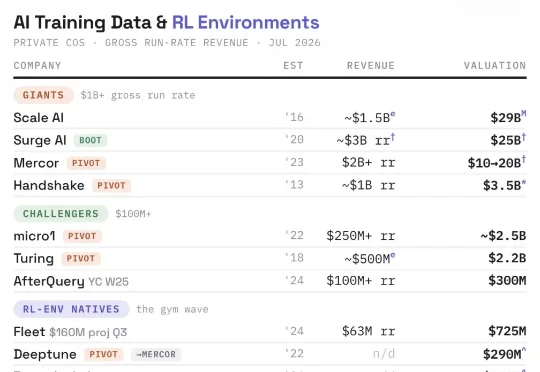Click the BOOT tag next to Surge AI
Viewport: 540px width, 372px height.
pyautogui.click(x=90, y=141)
